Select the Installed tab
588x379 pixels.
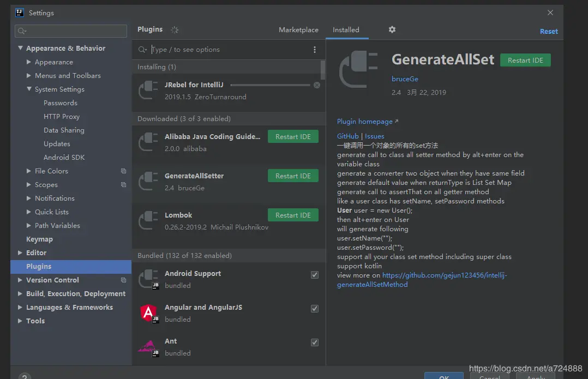click(x=346, y=29)
